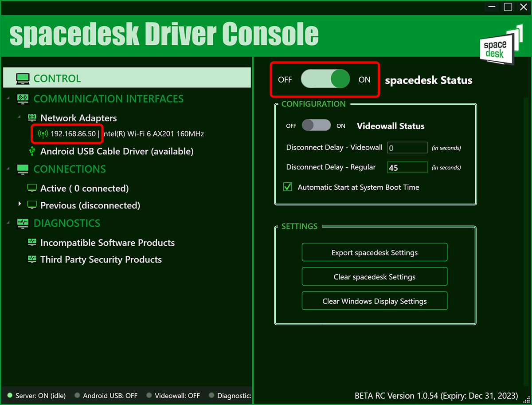Open Third Party Security Products entry
This screenshot has height=405, width=532.
click(101, 260)
